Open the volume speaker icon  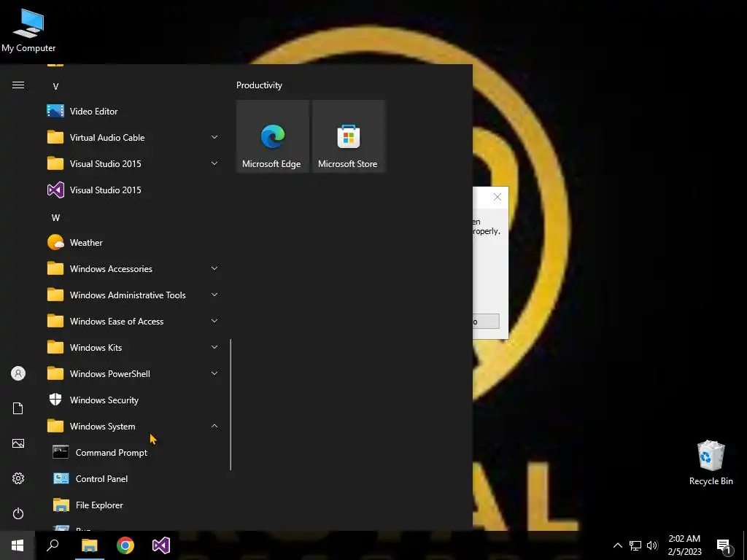coord(652,545)
